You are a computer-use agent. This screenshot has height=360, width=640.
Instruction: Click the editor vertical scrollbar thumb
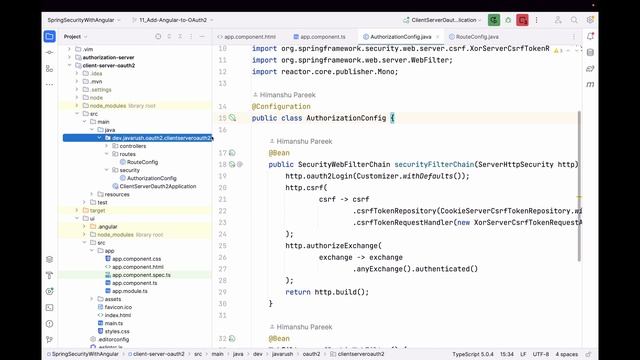pos(579,186)
